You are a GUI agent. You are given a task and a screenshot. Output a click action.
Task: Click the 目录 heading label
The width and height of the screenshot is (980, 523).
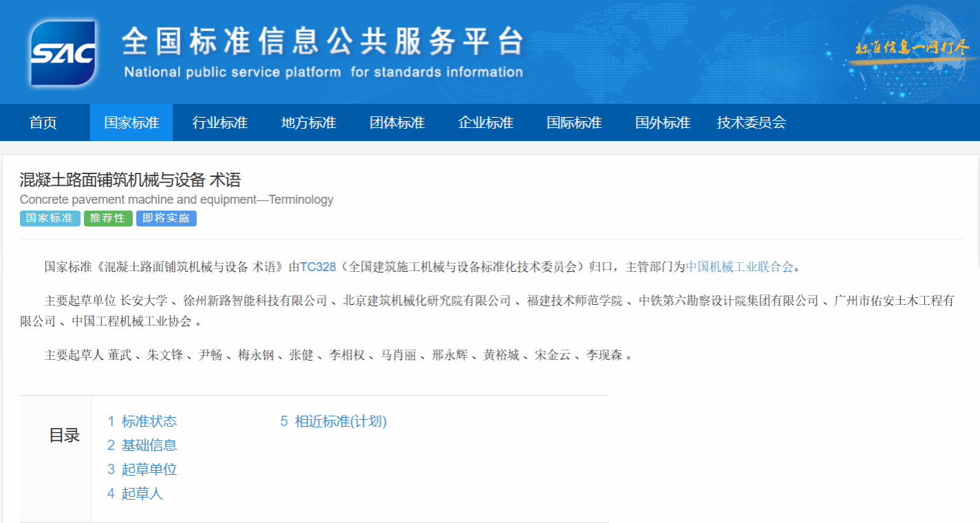point(65,435)
